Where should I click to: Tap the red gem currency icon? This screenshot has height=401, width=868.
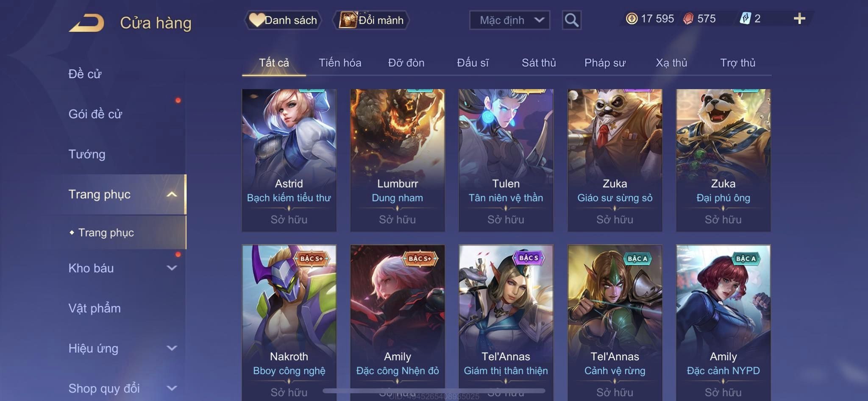click(688, 19)
